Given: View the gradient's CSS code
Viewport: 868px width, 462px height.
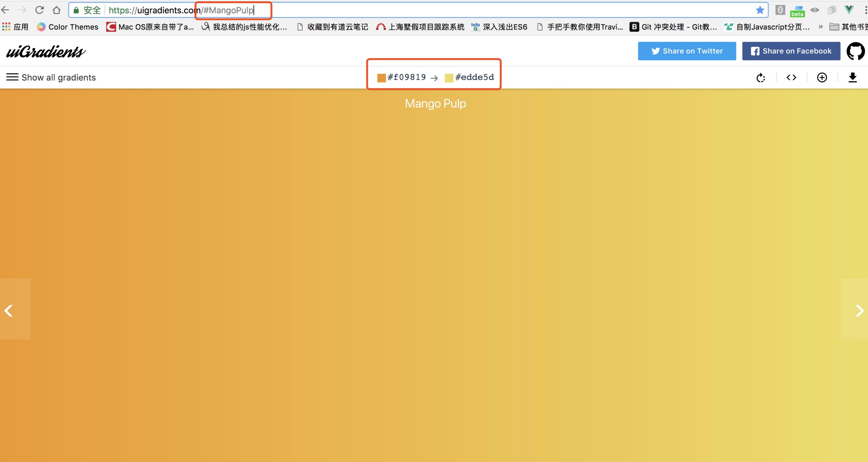Looking at the screenshot, I should (792, 77).
